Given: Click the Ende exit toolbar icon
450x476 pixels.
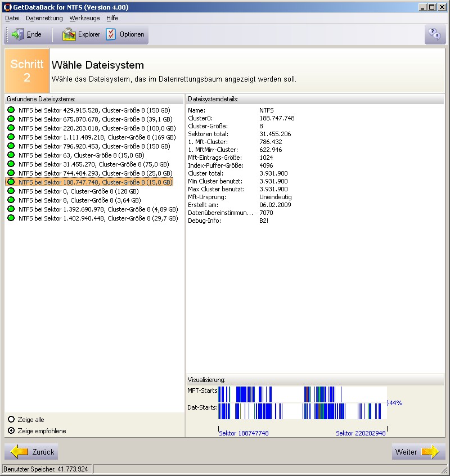Looking at the screenshot, I should 17,34.
